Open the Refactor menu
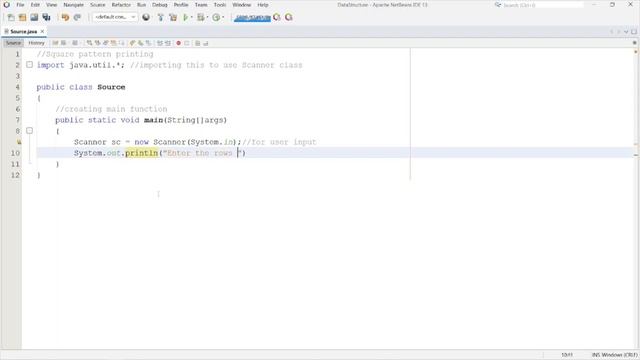Viewport: 640px width, 360px height. pos(121,5)
